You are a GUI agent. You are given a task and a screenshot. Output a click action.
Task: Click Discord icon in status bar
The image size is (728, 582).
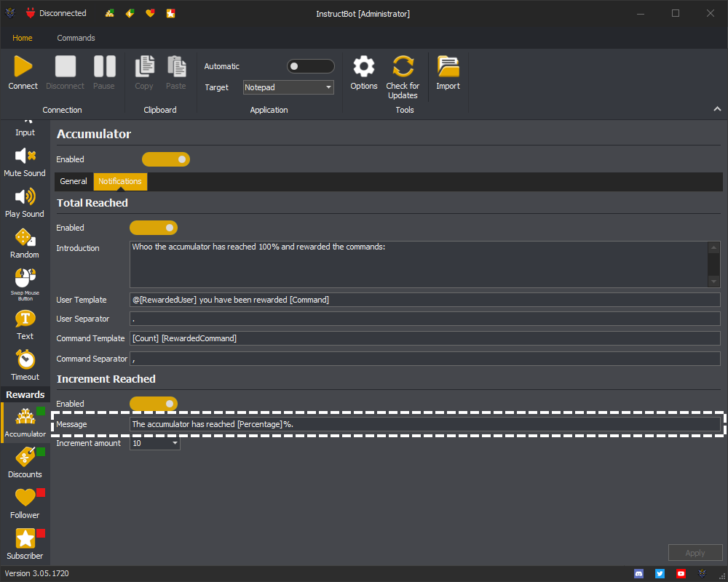(639, 574)
